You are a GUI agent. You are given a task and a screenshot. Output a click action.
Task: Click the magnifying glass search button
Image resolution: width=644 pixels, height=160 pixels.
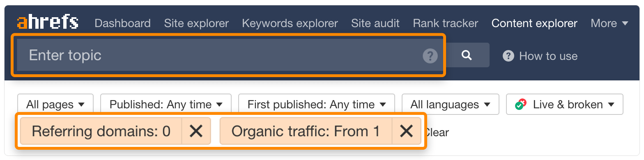pyautogui.click(x=467, y=55)
